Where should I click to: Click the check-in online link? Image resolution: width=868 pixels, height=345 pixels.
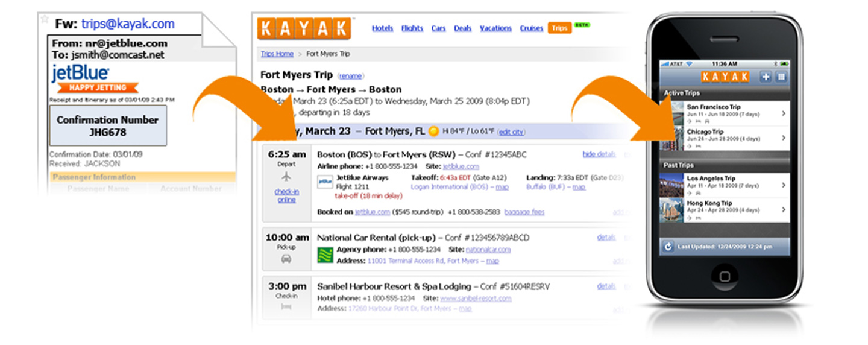click(286, 196)
